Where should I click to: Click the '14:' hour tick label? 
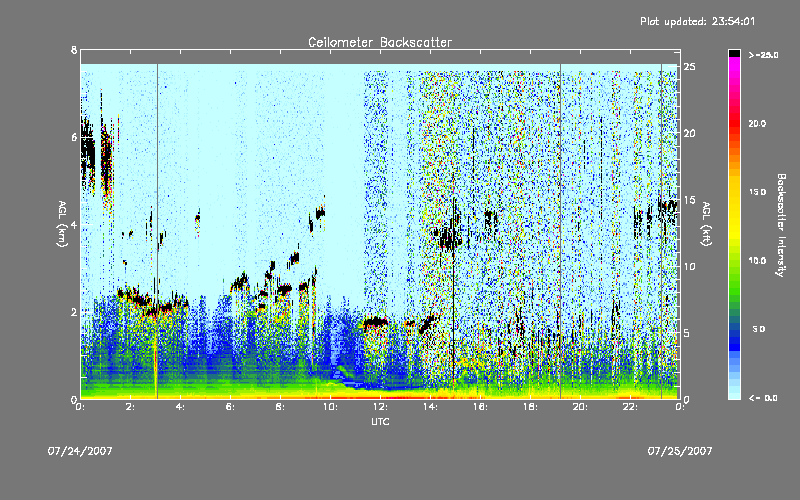(430, 407)
